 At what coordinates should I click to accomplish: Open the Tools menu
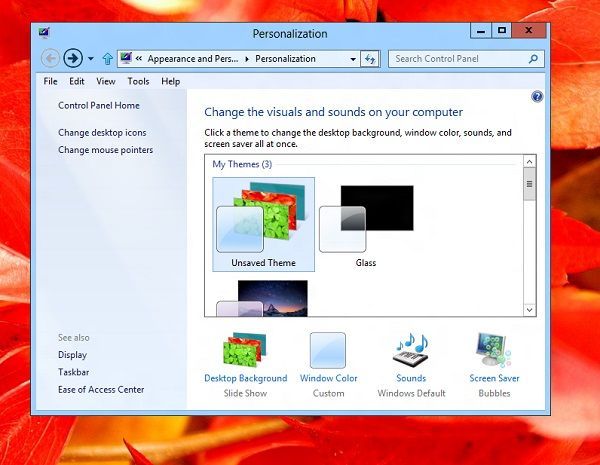tap(138, 81)
